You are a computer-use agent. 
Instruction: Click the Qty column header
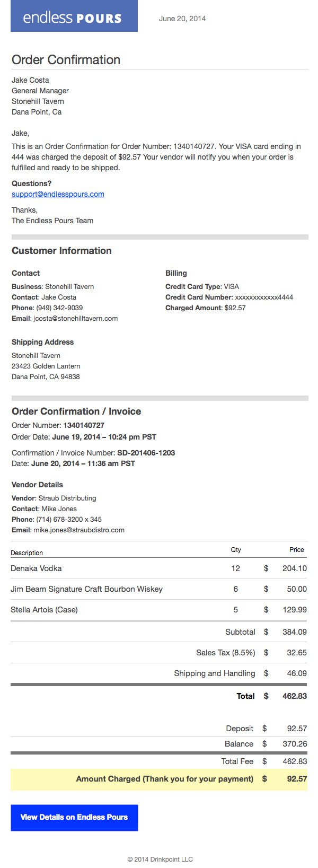[236, 550]
